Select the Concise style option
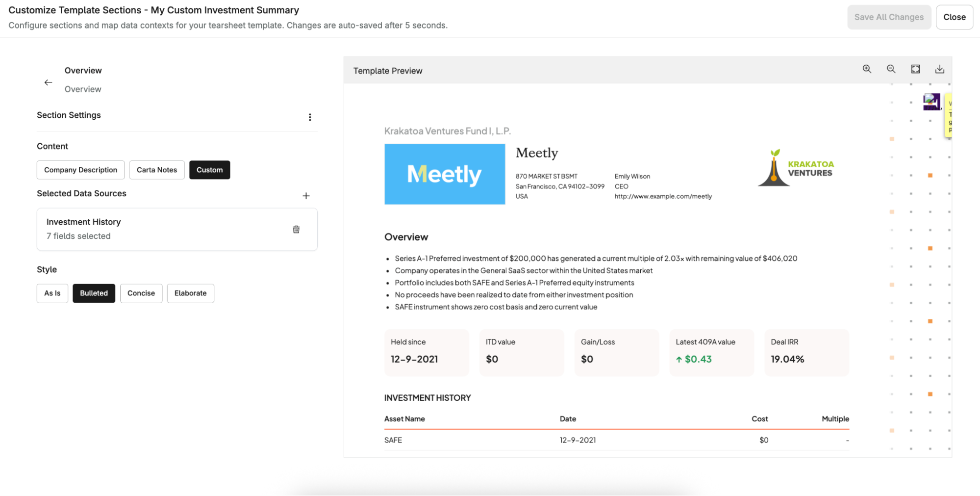Screen dimensions: 980x496 [x=141, y=293]
